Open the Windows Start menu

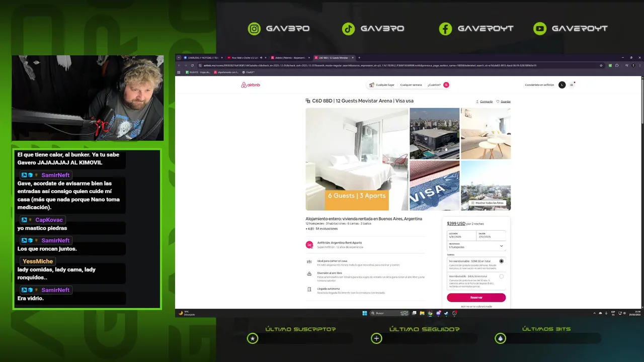click(365, 313)
